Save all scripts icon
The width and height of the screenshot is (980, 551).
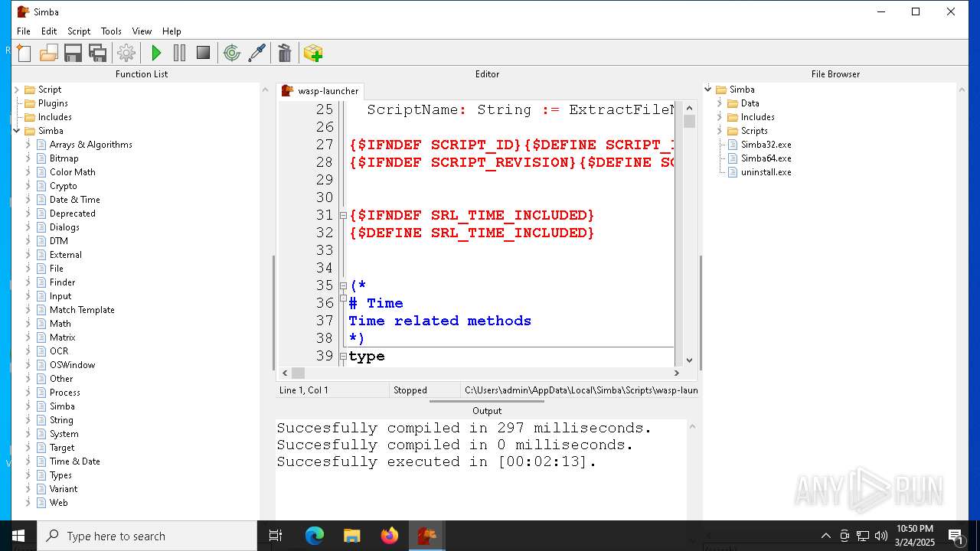(x=98, y=53)
